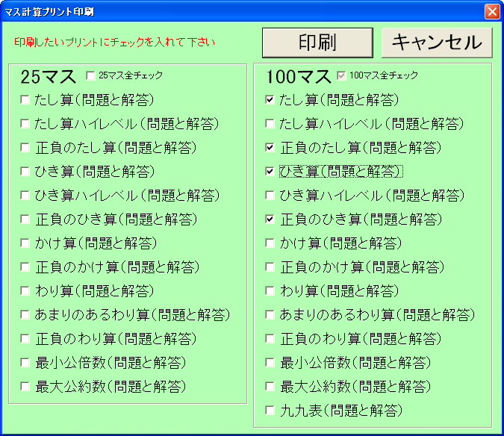
Task: Enable 100マス 正負のかけ算 checkbox
Action: click(270, 267)
